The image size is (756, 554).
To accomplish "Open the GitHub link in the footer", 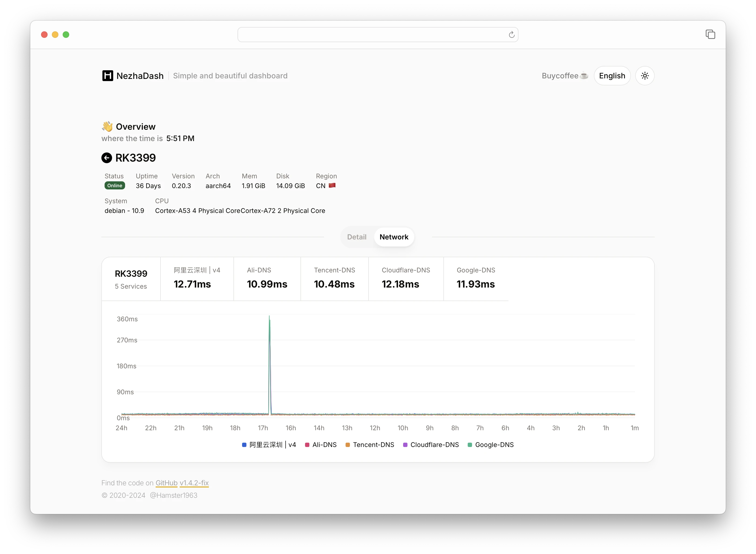I will point(166,483).
